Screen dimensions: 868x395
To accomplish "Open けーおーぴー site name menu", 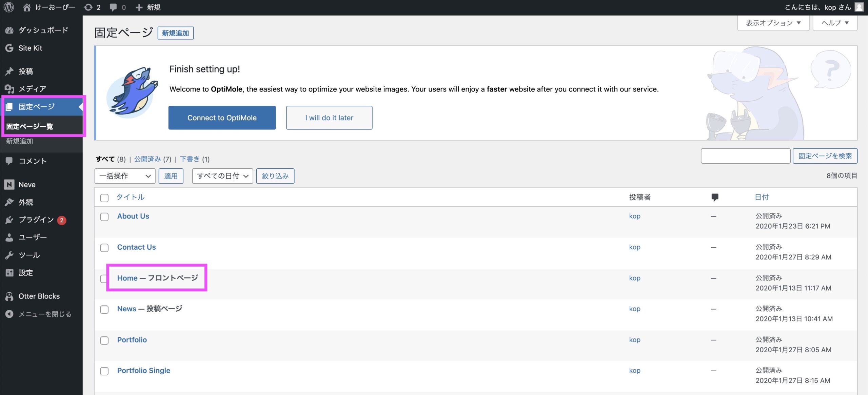I will pos(55,7).
